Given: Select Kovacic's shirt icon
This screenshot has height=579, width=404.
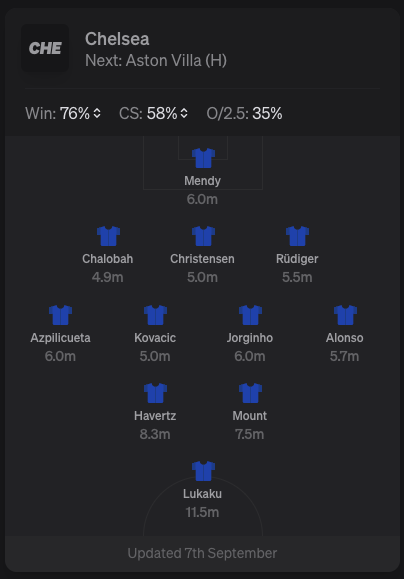Looking at the screenshot, I should point(155,315).
